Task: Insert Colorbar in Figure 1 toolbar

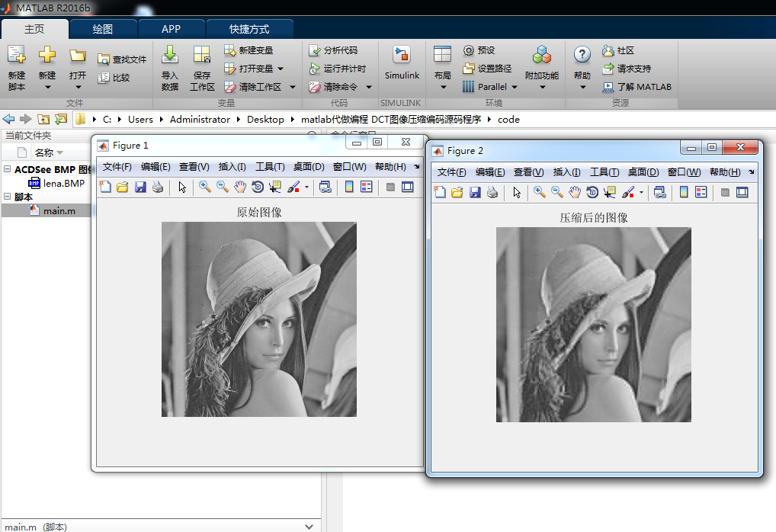Action: (x=349, y=187)
